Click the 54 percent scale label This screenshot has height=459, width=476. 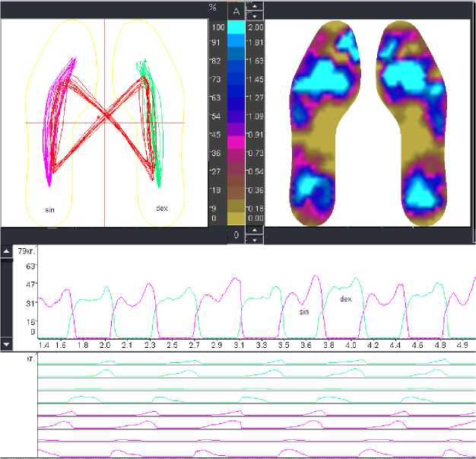(x=216, y=116)
